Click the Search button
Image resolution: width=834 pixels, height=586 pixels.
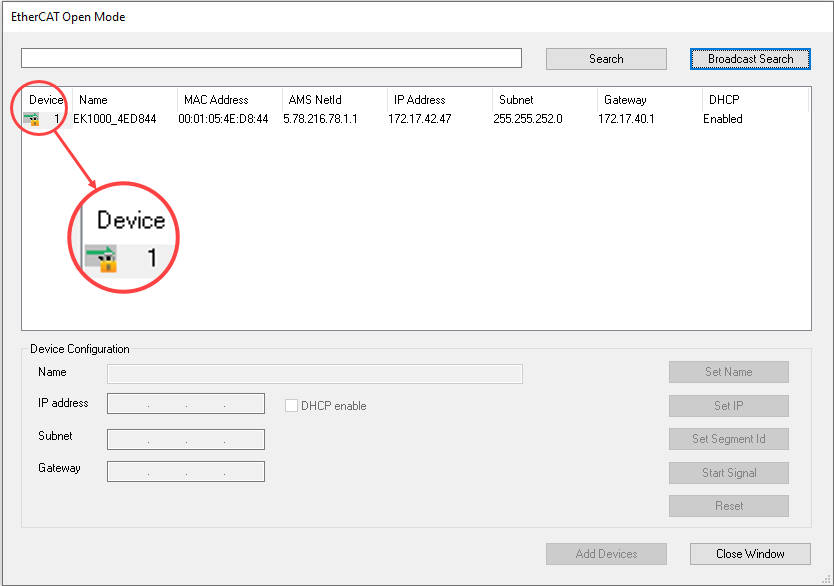pos(606,59)
